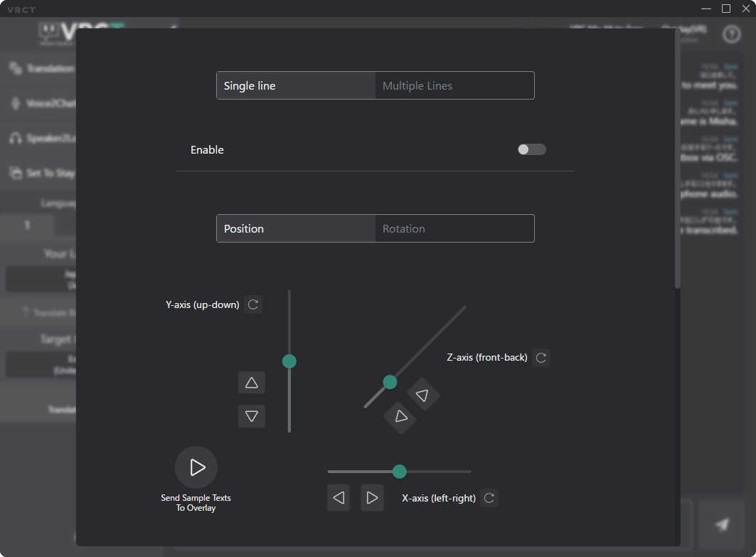
Task: Open help via the question mark icon
Action: 731,33
